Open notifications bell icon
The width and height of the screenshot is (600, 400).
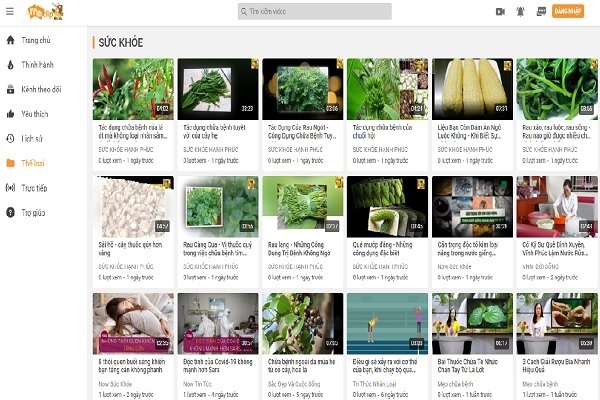(520, 12)
